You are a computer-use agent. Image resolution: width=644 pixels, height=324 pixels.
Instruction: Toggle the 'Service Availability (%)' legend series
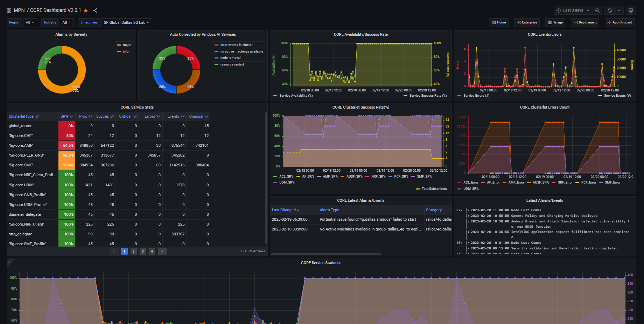click(296, 96)
